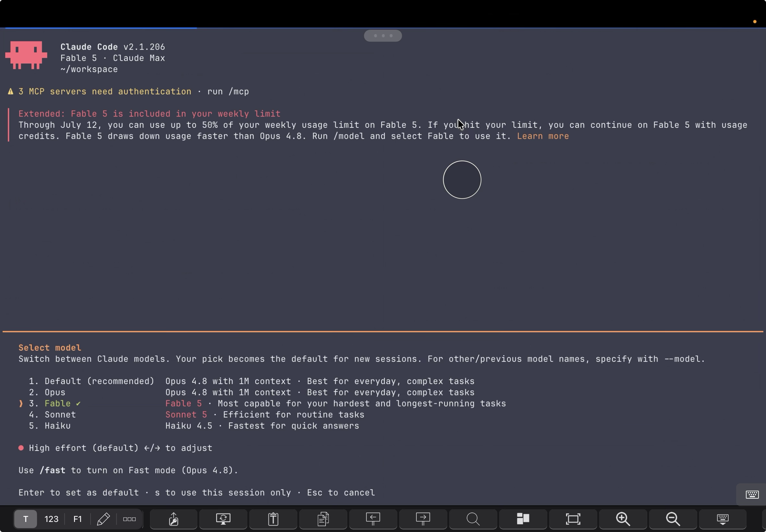Screen dimensions: 766x532
Task: Click the green checkmark beside Fable
Action: pyautogui.click(x=78, y=404)
